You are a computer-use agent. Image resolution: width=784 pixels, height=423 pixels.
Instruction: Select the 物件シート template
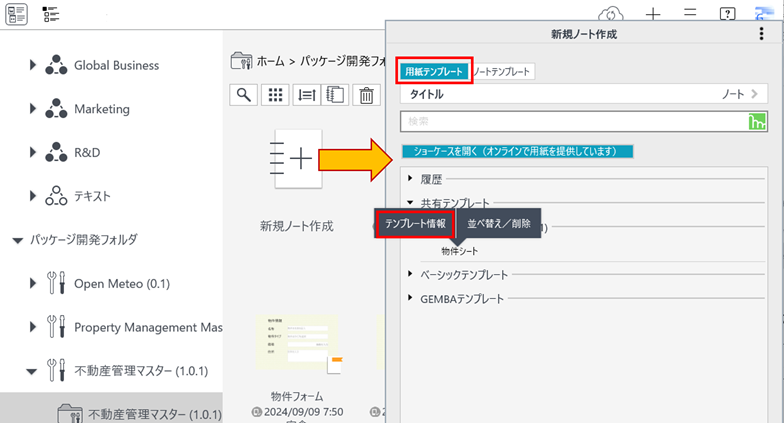tap(460, 251)
